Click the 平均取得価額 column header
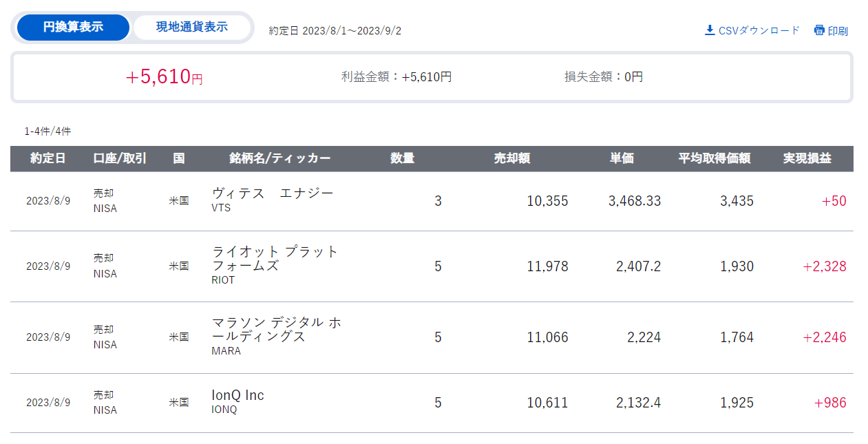 point(714,158)
